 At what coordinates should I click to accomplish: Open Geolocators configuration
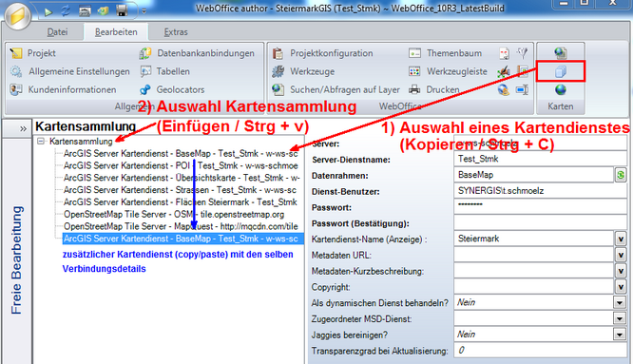[172, 89]
